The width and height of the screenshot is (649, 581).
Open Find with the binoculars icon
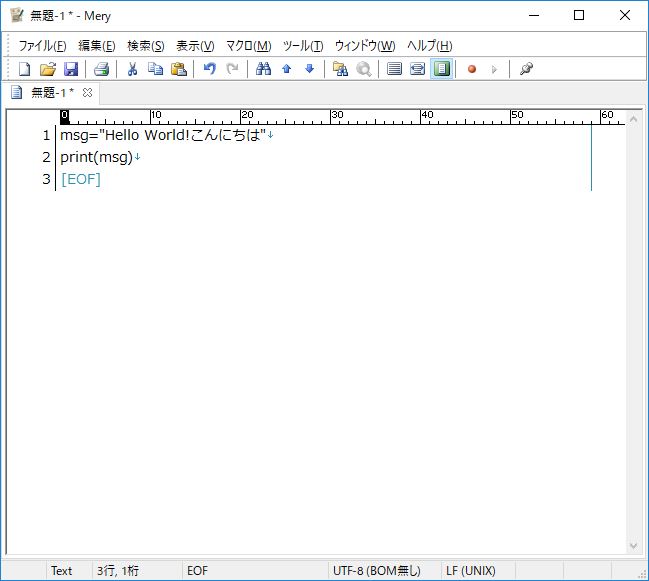(x=263, y=69)
